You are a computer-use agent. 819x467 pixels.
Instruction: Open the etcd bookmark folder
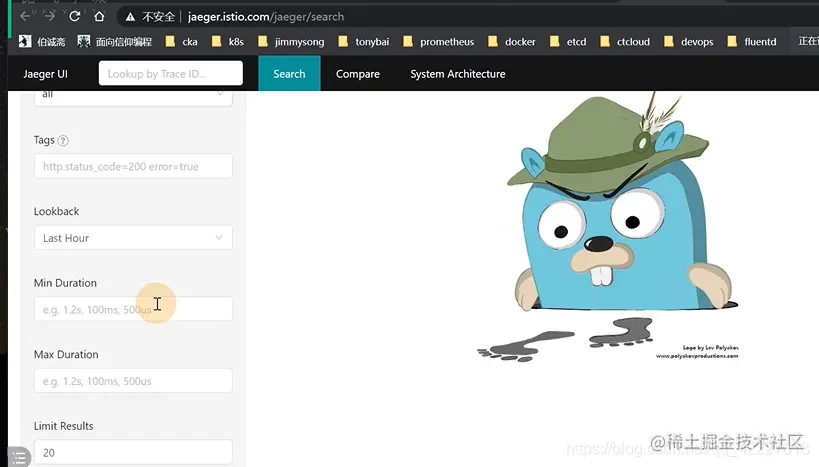pyautogui.click(x=568, y=42)
